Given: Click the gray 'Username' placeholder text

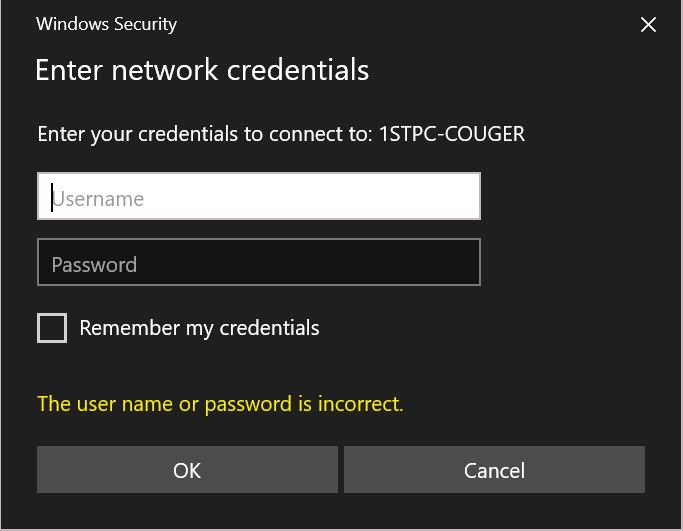Looking at the screenshot, I should click(x=98, y=199).
